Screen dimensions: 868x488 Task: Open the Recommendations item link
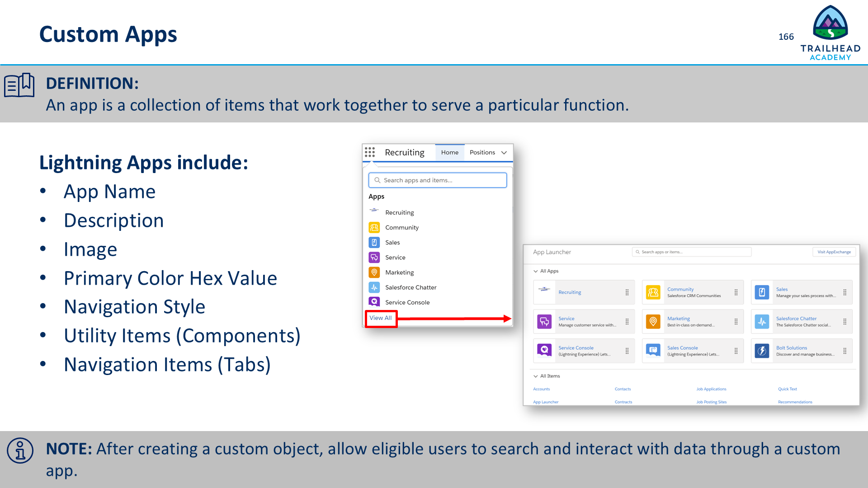[795, 402]
